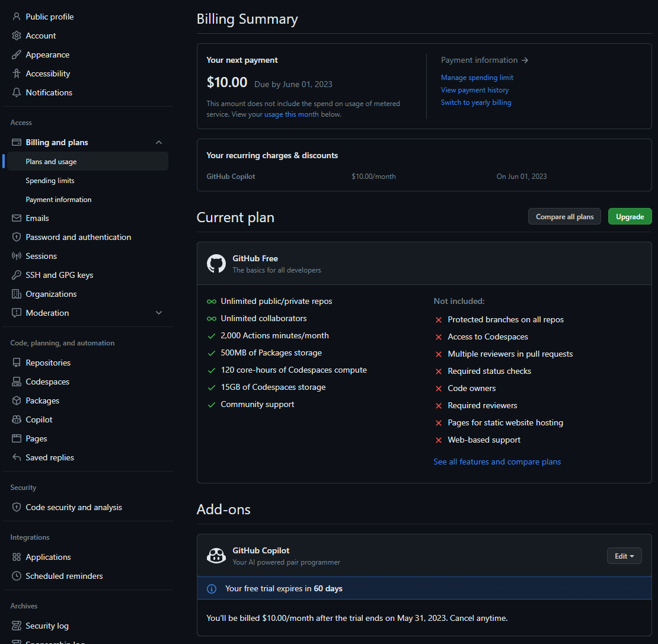Follow the usage this month link
Image resolution: width=658 pixels, height=644 pixels.
(x=291, y=114)
